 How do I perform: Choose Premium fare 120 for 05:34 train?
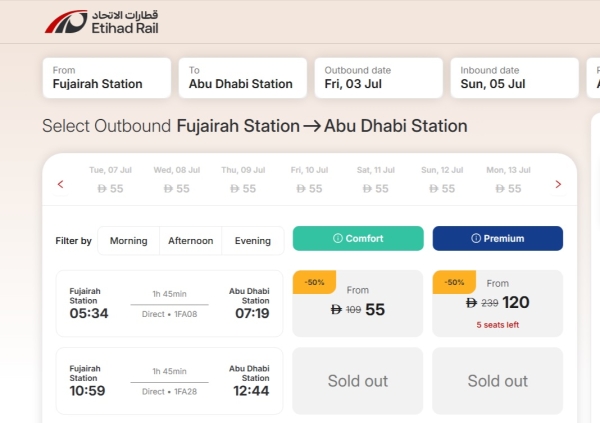click(497, 304)
